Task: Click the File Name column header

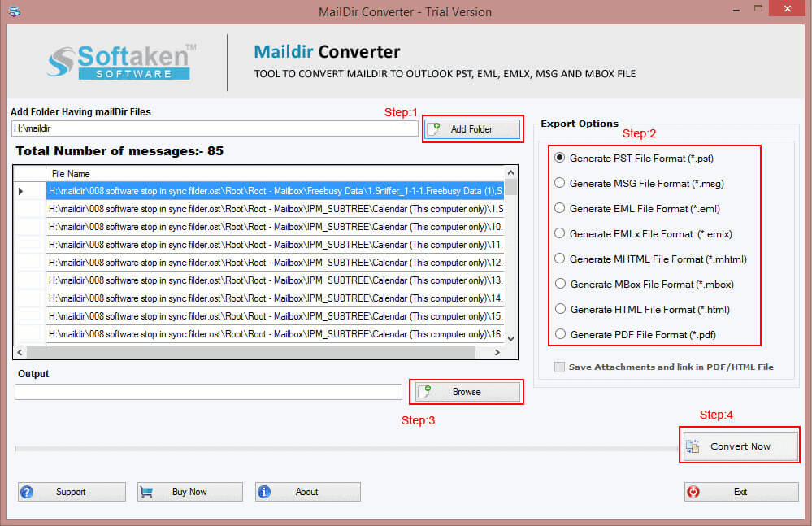Action: point(275,174)
